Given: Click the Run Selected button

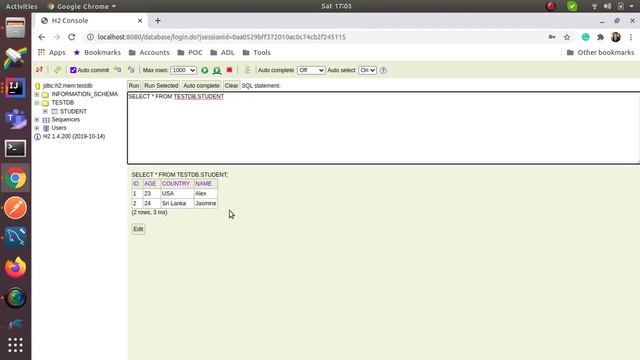Looking at the screenshot, I should click(161, 86).
